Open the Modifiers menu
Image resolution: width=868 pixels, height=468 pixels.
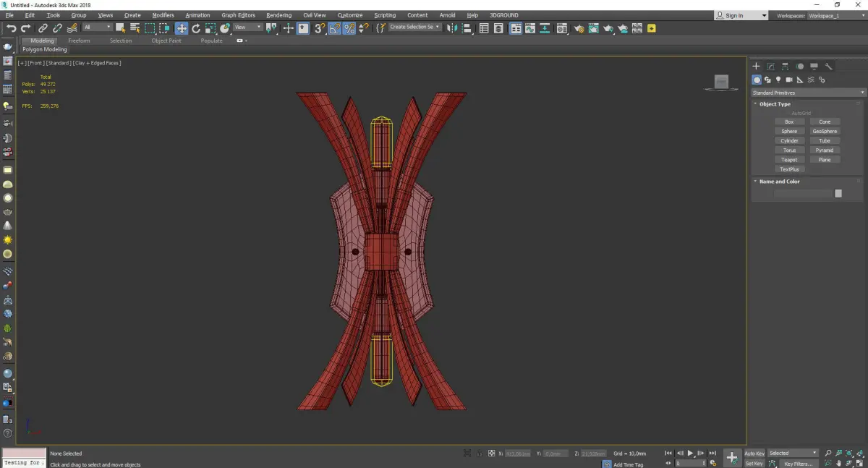[163, 15]
